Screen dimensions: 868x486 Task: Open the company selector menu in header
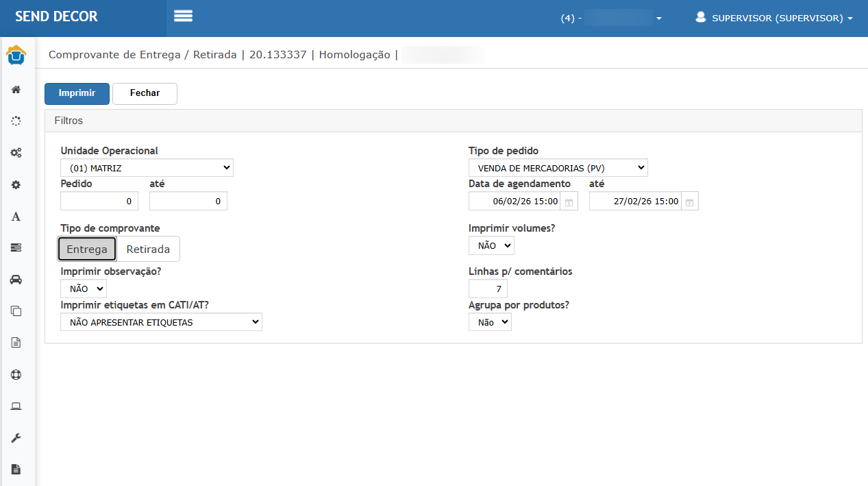click(x=611, y=19)
